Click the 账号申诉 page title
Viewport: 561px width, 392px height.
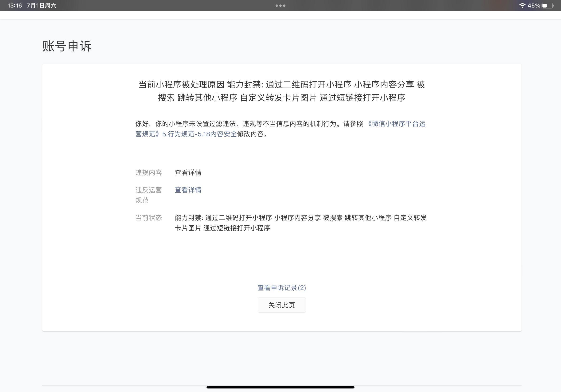(x=67, y=46)
